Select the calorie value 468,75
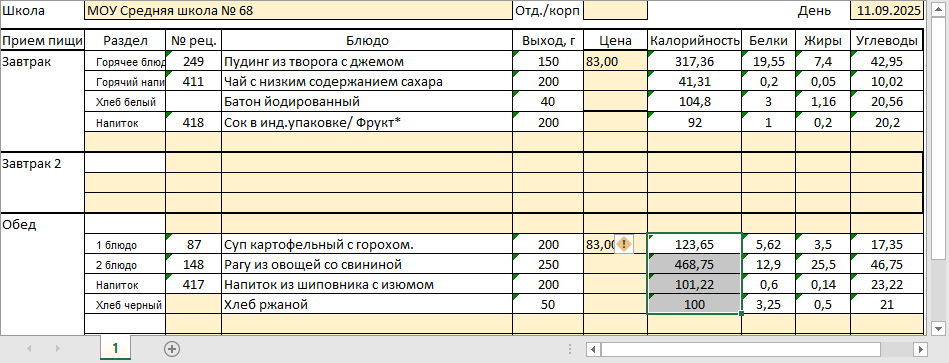Screen dimensions: 949x363 (x=695, y=264)
